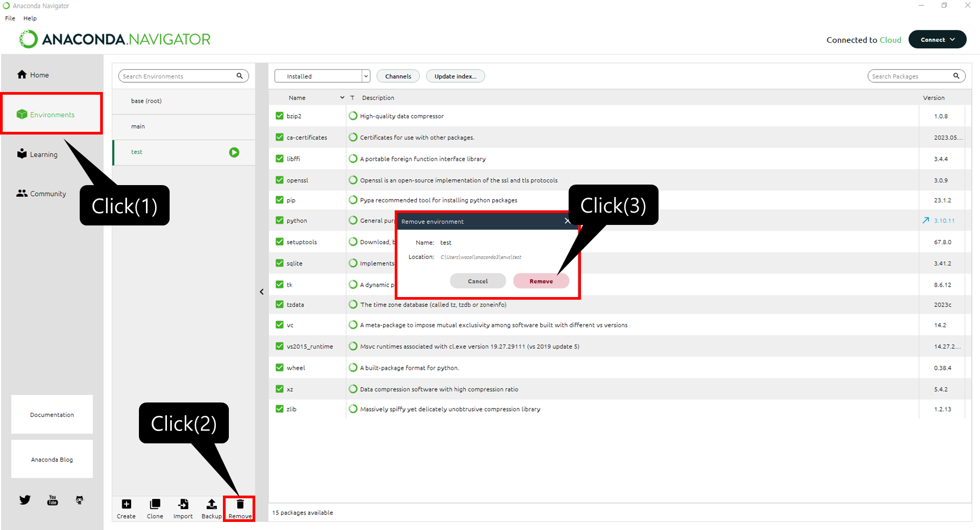The image size is (980, 530).
Task: Toggle the bzip2 package checkbox
Action: pos(279,116)
